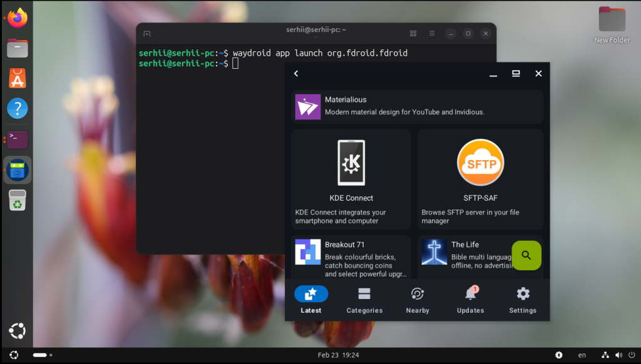This screenshot has height=364, width=641.
Task: Open the system tray volume menu
Action: pos(618,355)
